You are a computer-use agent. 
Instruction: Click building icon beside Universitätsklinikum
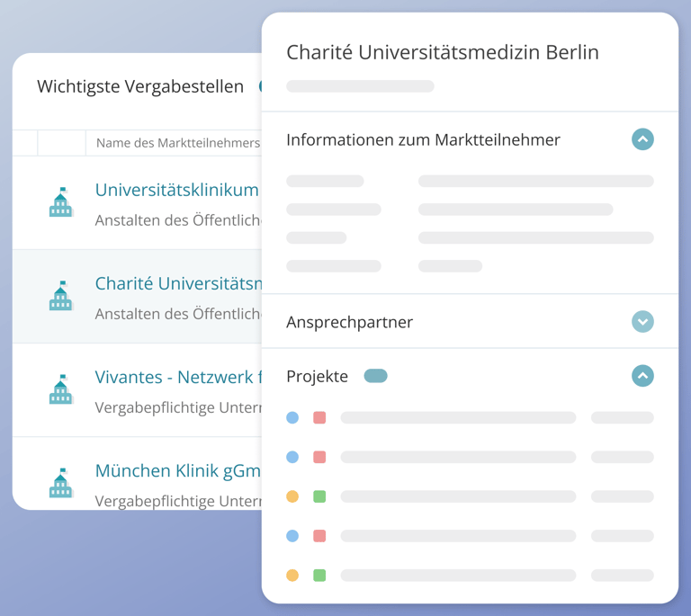(x=61, y=201)
